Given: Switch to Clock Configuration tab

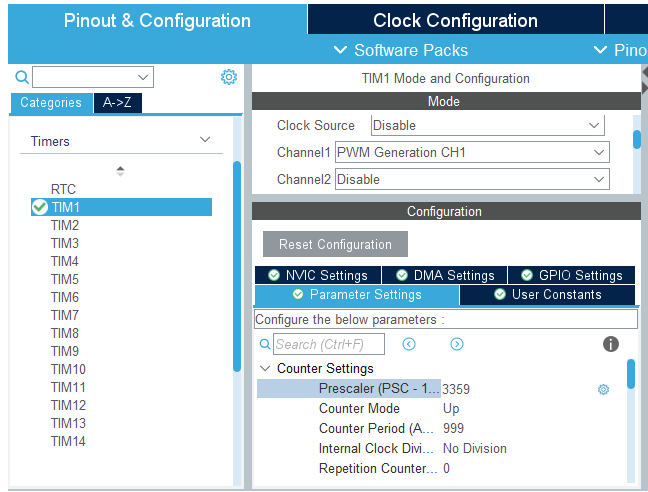Looking at the screenshot, I should tap(455, 20).
